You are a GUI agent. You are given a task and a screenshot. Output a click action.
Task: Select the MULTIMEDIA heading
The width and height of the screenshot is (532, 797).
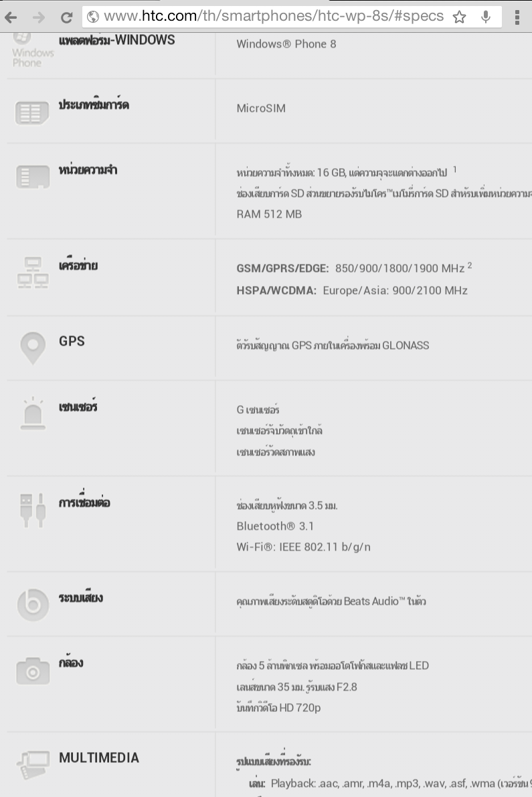click(x=99, y=758)
